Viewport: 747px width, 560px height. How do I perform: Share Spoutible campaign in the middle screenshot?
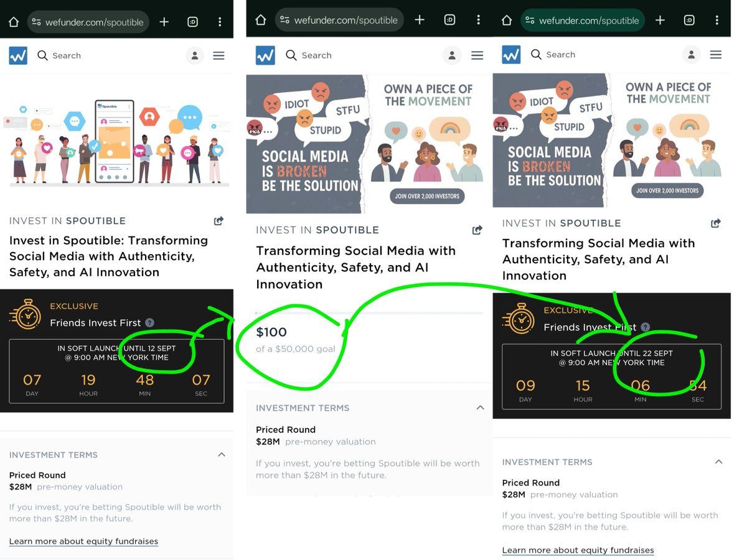(477, 230)
